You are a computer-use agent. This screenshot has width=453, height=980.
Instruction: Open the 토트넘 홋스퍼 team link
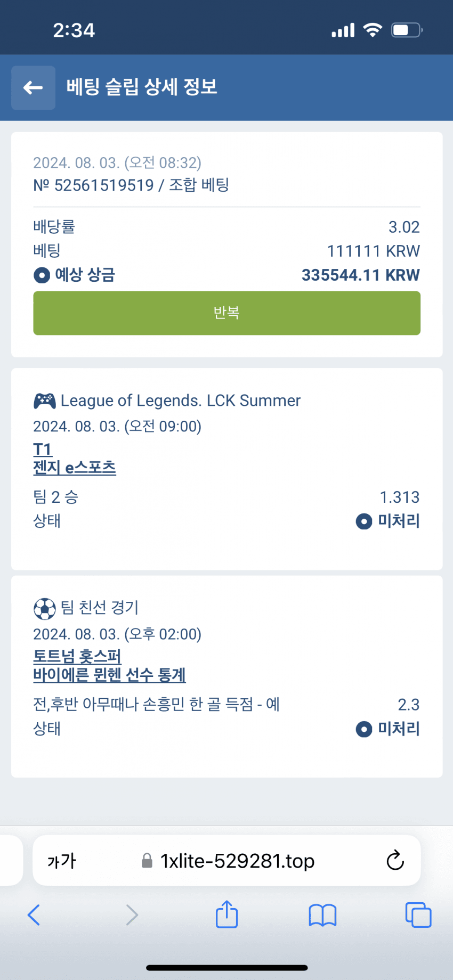click(x=77, y=656)
